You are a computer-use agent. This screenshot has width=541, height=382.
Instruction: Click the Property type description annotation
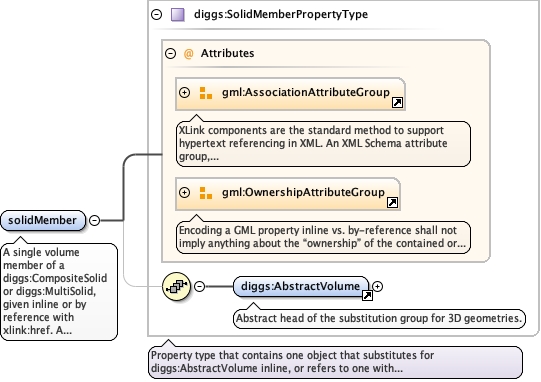335,362
